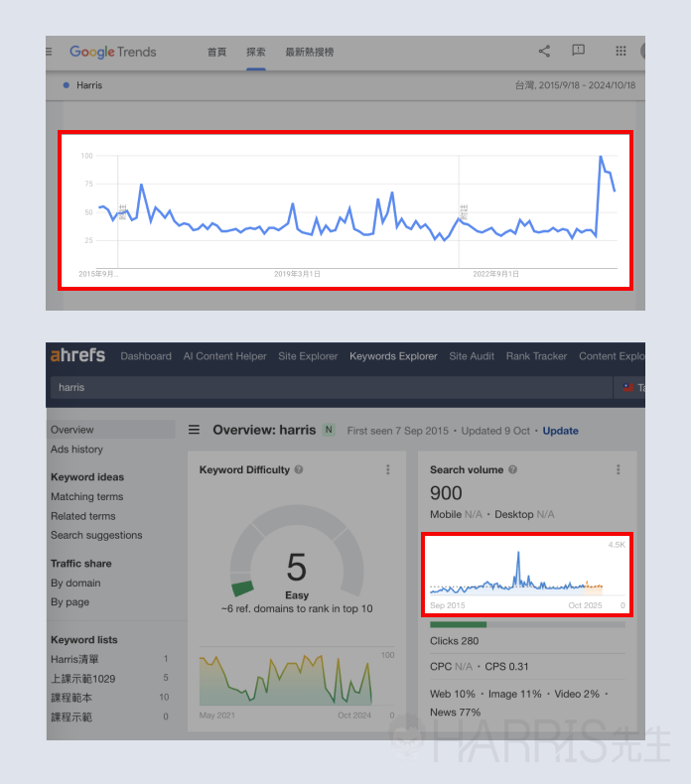The width and height of the screenshot is (691, 784).
Task: Select Keywords Explorer
Action: point(393,356)
